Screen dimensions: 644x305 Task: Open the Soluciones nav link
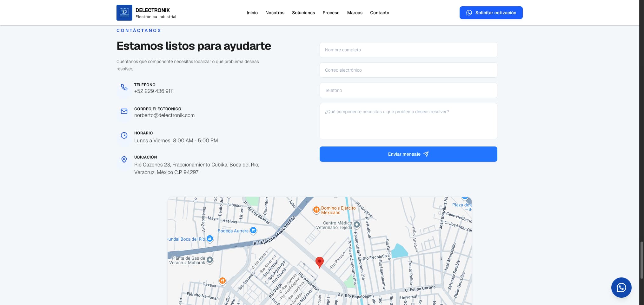coord(303,13)
